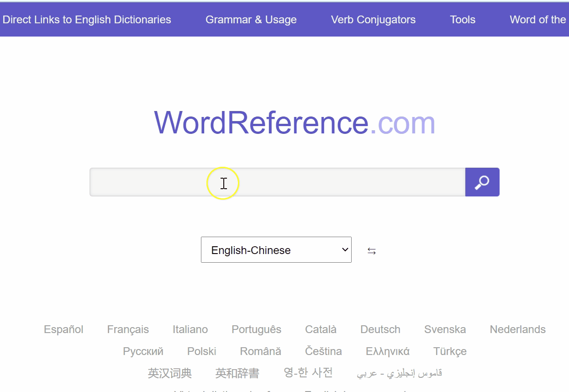Switch site language to Svenska
Image resolution: width=569 pixels, height=392 pixels.
pyautogui.click(x=445, y=329)
